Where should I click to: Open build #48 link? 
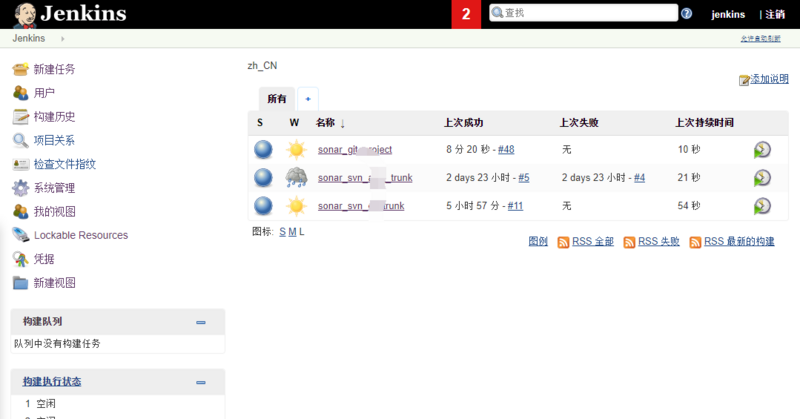point(506,150)
